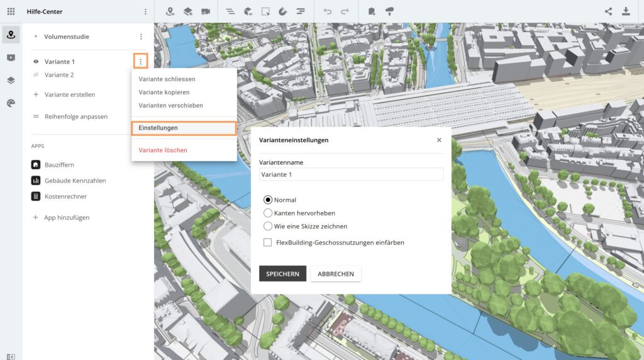This screenshot has width=644, height=360.
Task: Open the layers panel in left sidebar
Action: coord(11,80)
